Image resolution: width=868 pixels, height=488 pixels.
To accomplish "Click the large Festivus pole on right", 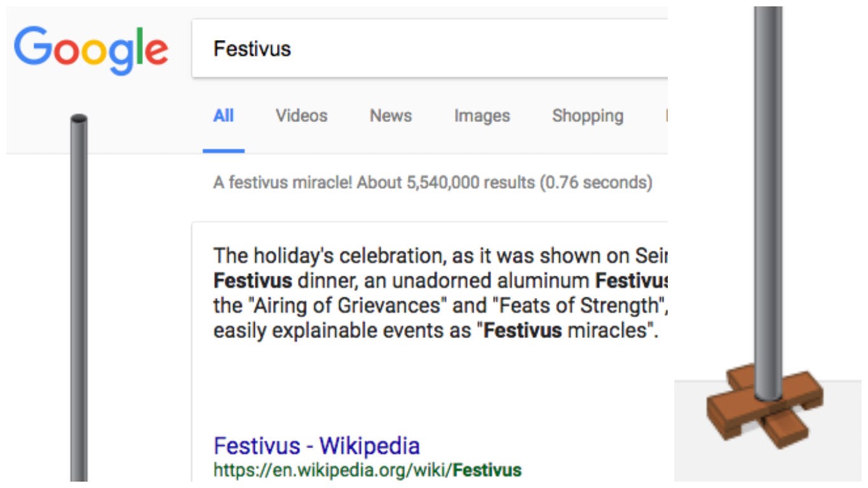I will pos(768,191).
